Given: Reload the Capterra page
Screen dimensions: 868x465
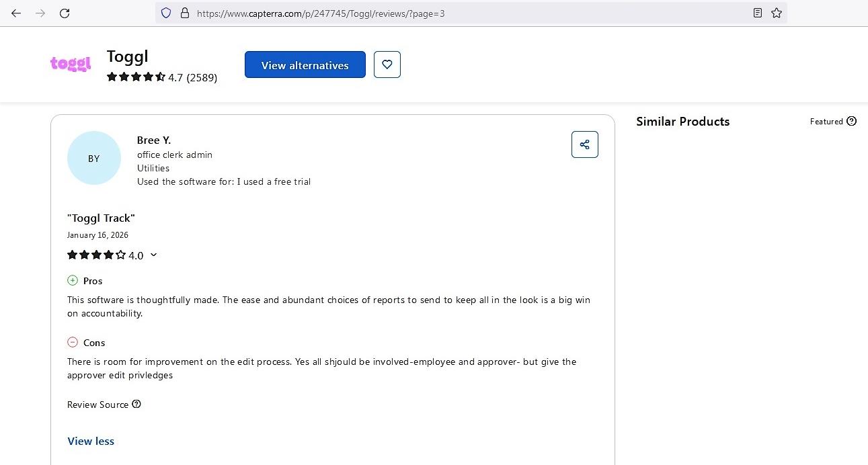Looking at the screenshot, I should (x=65, y=13).
